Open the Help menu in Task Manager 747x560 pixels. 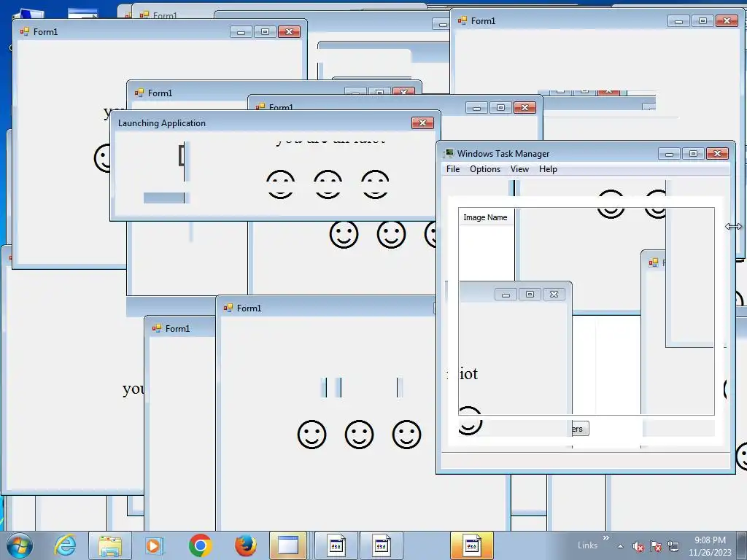pos(548,169)
